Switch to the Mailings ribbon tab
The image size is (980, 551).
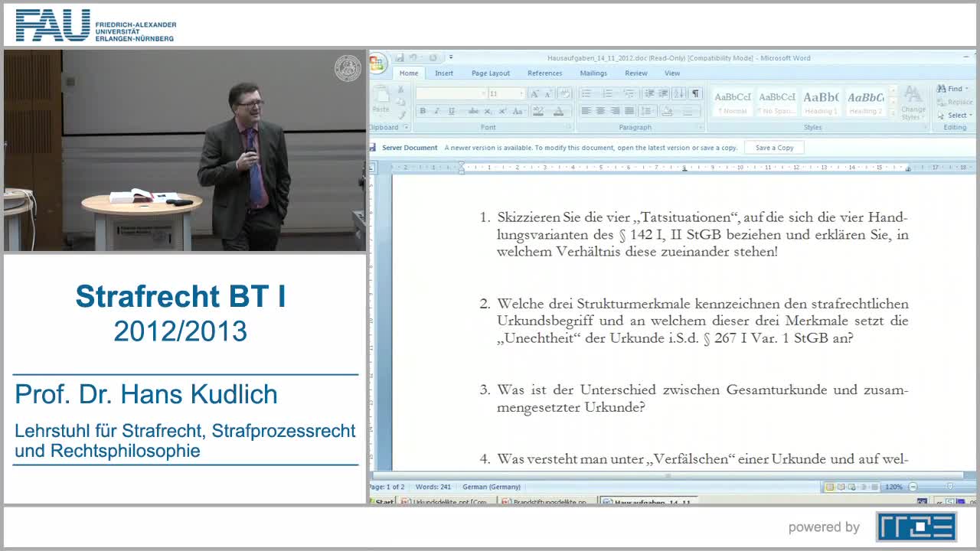point(593,73)
